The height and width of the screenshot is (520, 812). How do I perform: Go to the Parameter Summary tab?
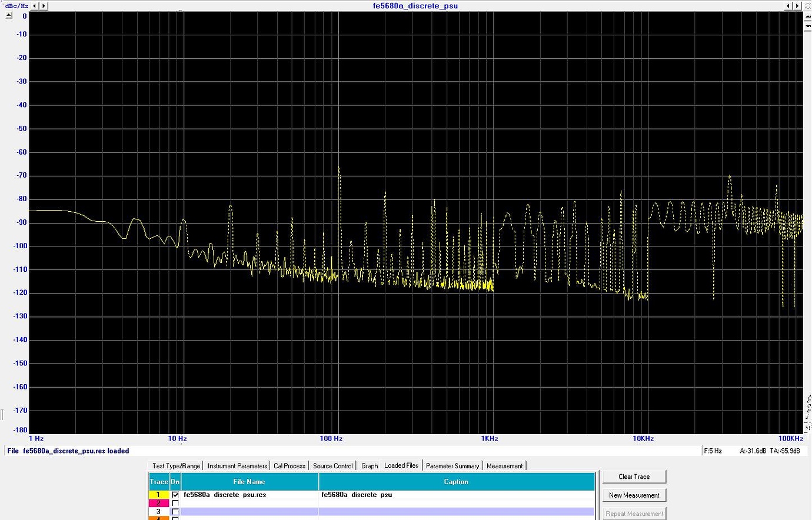click(452, 466)
